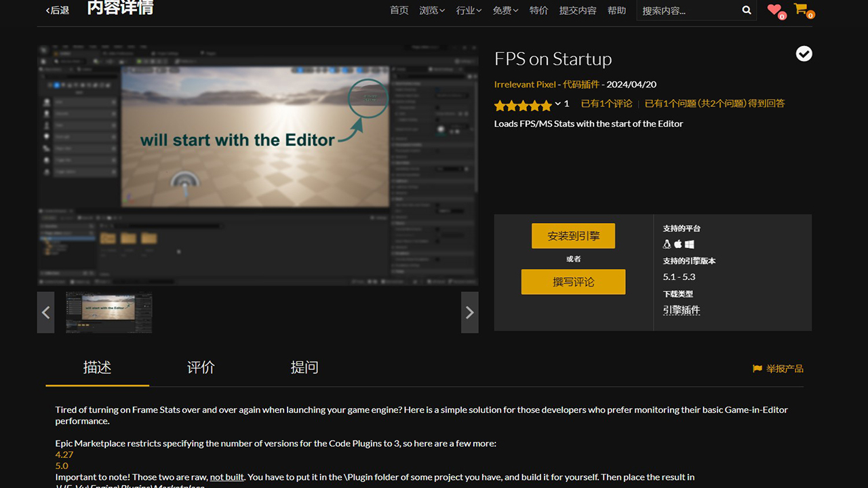Screen dimensions: 868x488
Task: Switch to the 提问 tab
Action: (304, 367)
